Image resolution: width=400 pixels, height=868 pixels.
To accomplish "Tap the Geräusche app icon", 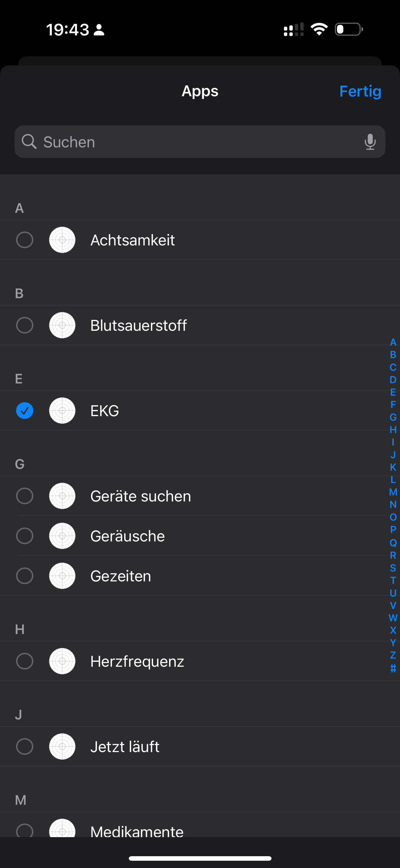I will (62, 536).
